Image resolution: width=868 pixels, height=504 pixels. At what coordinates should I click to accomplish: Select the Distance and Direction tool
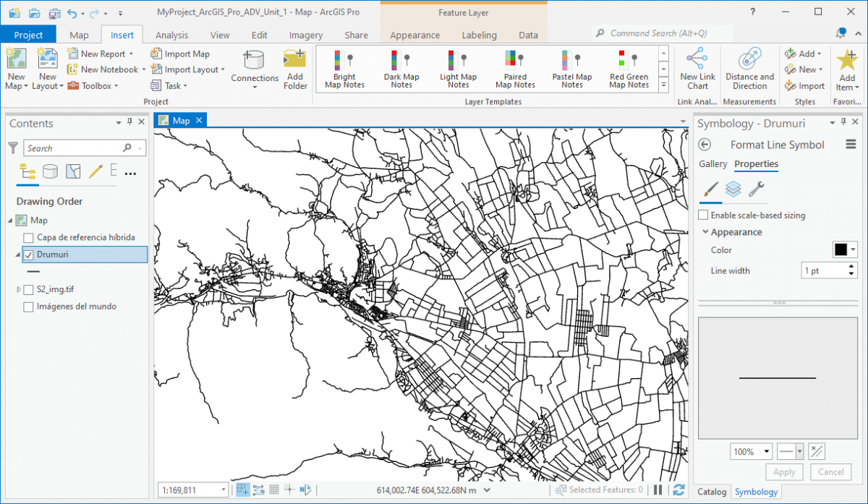tap(749, 69)
